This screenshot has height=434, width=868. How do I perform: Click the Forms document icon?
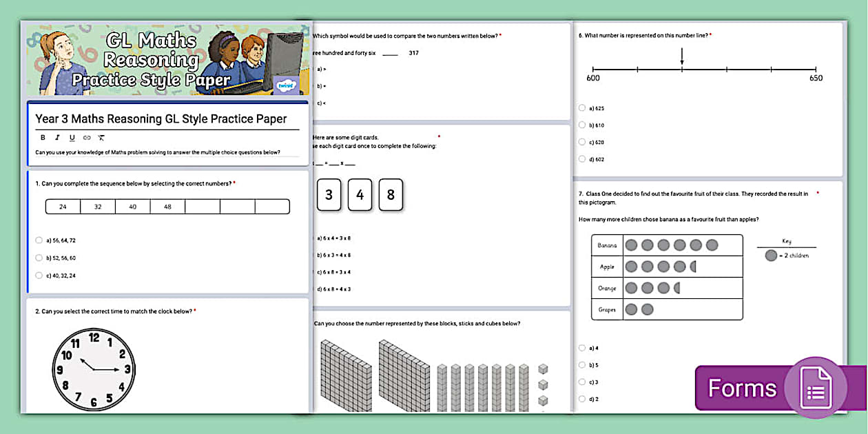pos(816,387)
